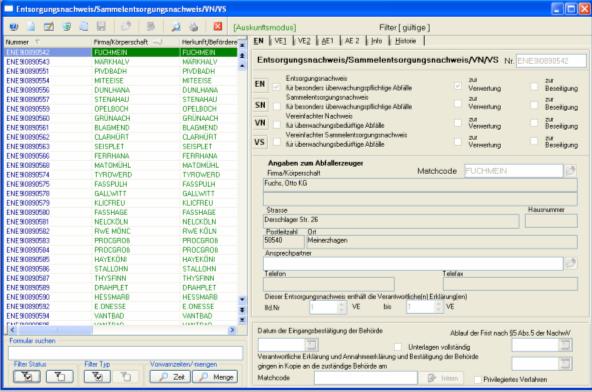Toggle the Privilegiertes Verfahren checkbox
The image size is (592, 392).
pyautogui.click(x=477, y=380)
